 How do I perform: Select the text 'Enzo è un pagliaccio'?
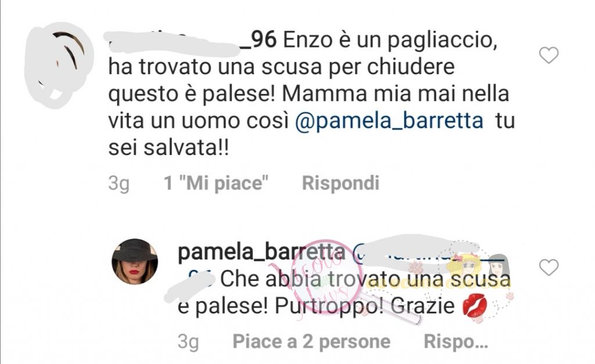390,41
